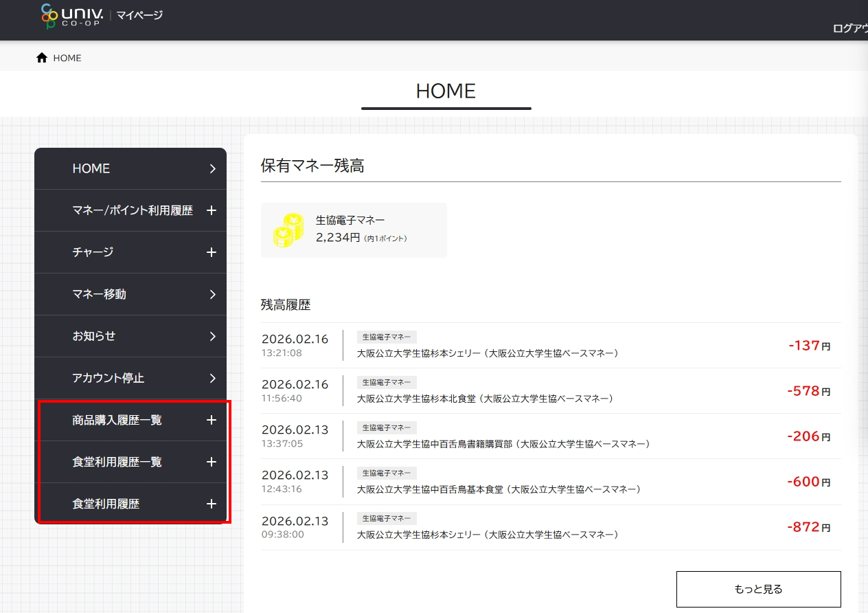Open the マネー移動 menu item
This screenshot has height=613, width=868.
100,294
